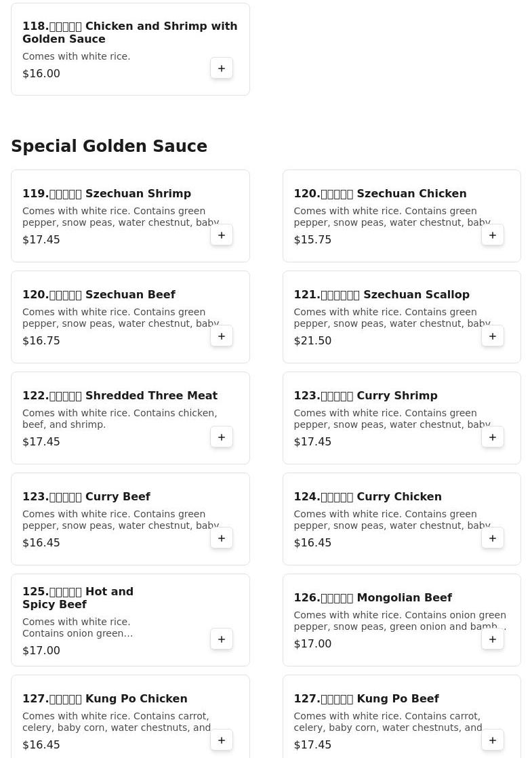Add Szechuan Shrimp to the order

coord(222,235)
